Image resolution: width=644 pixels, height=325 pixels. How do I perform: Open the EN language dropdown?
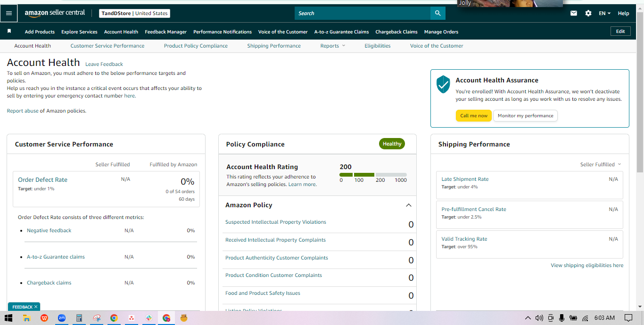(x=604, y=13)
